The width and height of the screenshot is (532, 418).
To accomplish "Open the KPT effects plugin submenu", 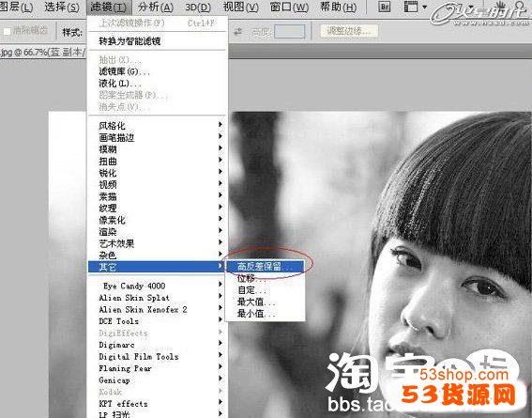I will (158, 403).
